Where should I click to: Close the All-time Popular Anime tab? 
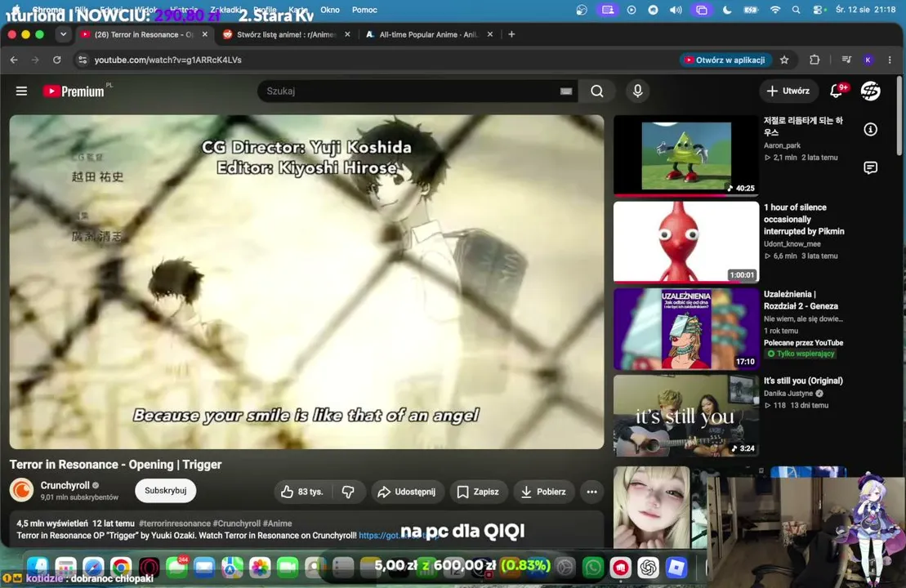[x=490, y=34]
